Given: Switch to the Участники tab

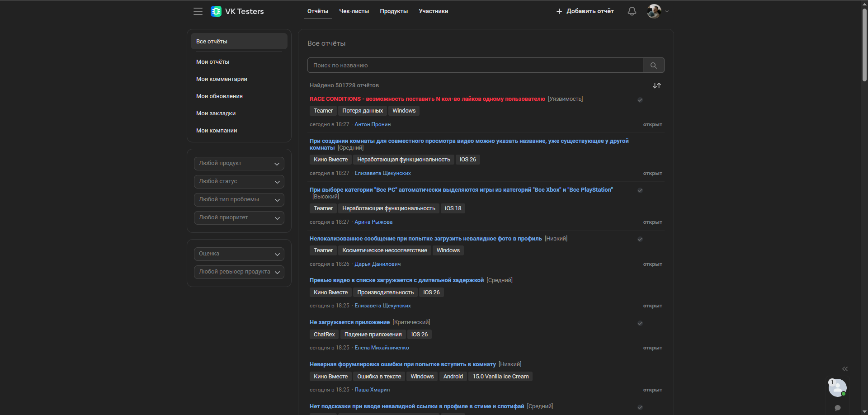Looking at the screenshot, I should pos(434,11).
